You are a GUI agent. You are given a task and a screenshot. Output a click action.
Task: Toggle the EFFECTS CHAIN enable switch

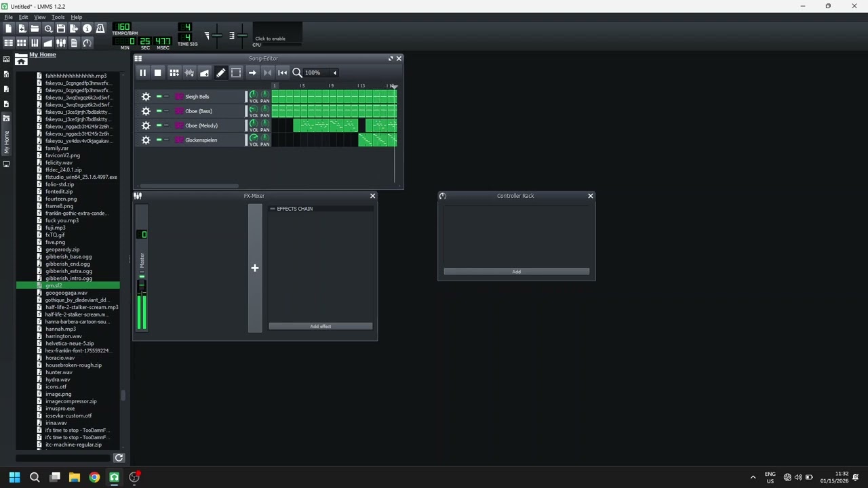point(273,209)
